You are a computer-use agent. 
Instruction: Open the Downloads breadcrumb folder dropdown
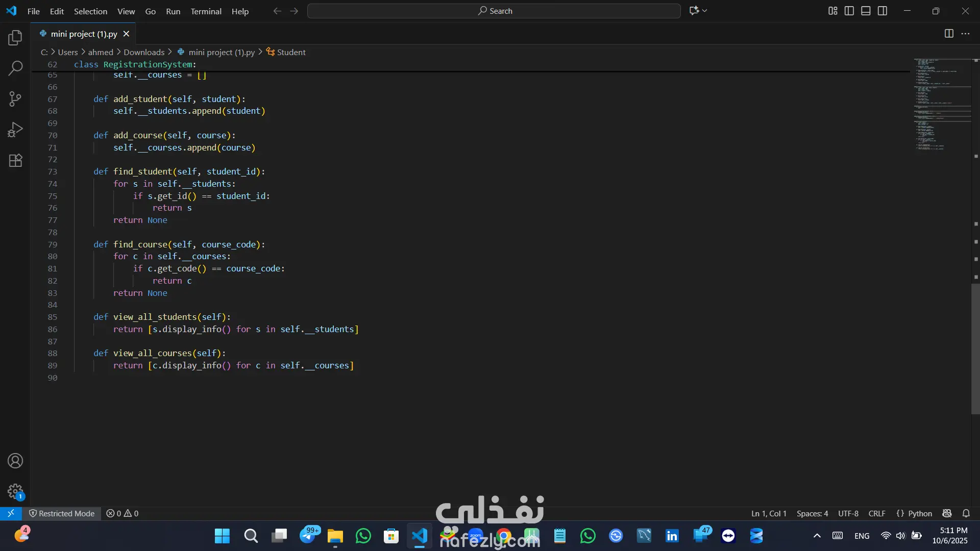(144, 52)
